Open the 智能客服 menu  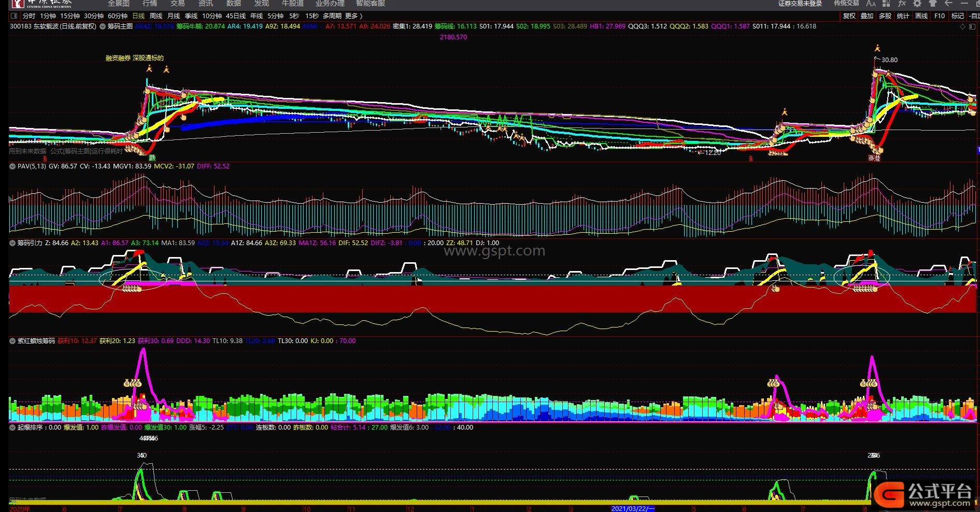pyautogui.click(x=371, y=4)
